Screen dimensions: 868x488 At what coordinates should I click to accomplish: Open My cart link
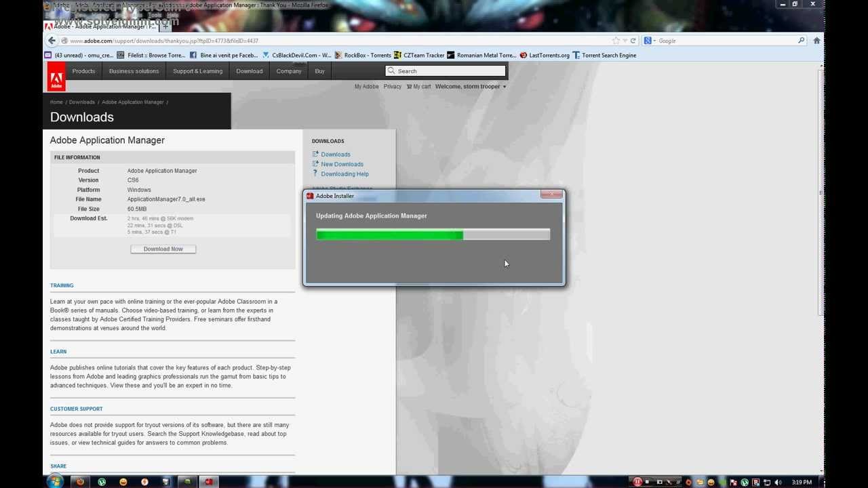[x=419, y=87]
